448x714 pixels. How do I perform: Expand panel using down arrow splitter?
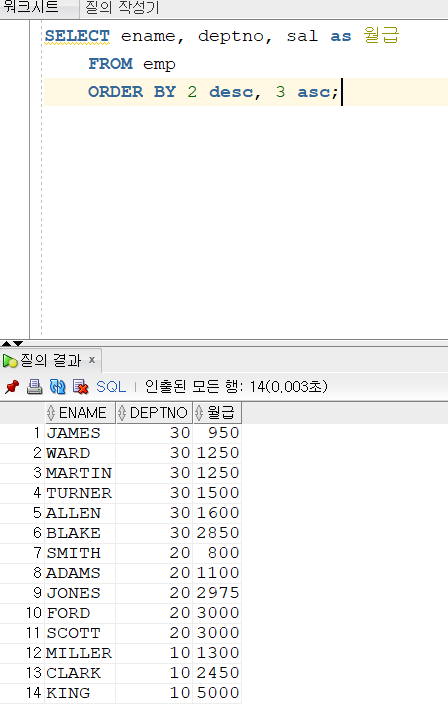click(x=18, y=343)
